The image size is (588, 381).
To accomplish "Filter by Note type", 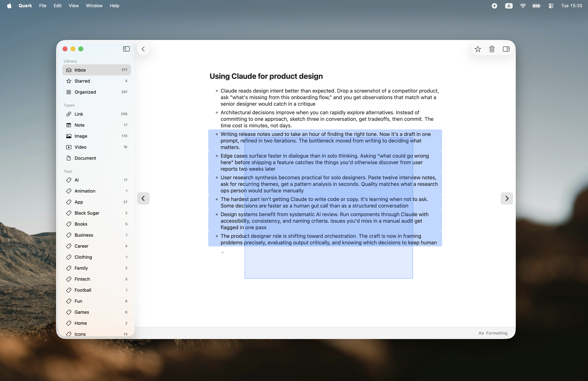I will point(97,125).
